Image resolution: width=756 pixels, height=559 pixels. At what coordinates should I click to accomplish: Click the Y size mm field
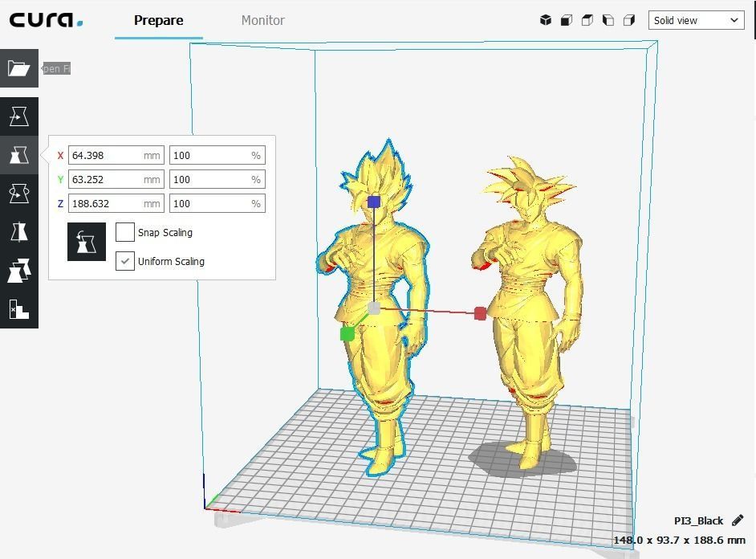click(x=116, y=179)
